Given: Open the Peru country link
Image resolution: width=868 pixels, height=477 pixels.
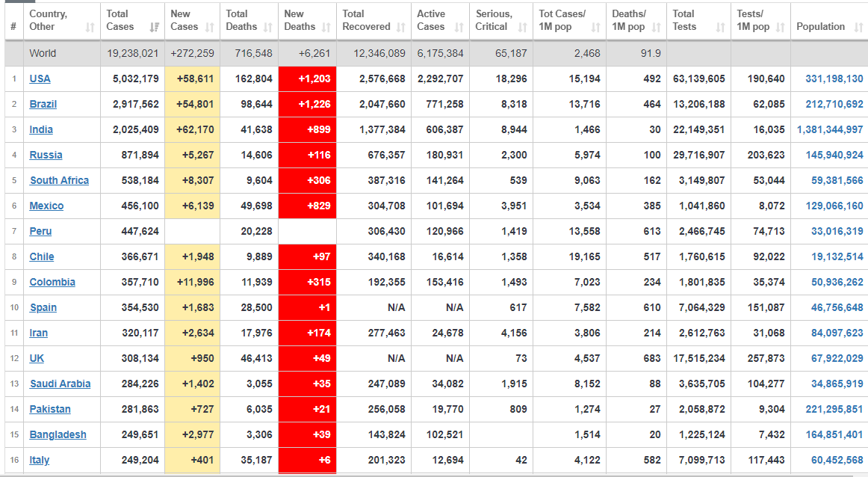Looking at the screenshot, I should (x=40, y=232).
